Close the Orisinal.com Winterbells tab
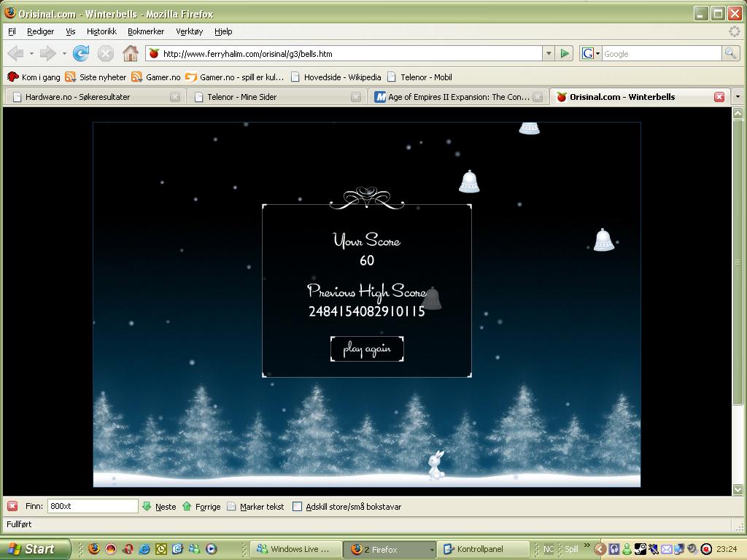This screenshot has height=560, width=747. pos(719,97)
